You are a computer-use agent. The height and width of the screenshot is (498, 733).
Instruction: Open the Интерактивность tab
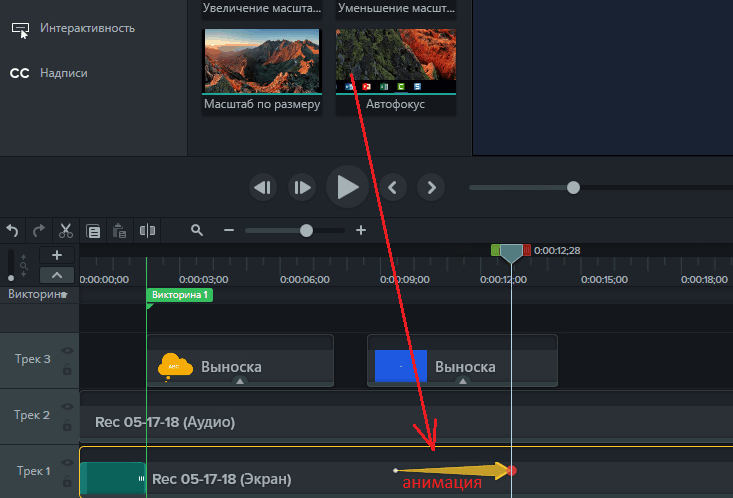tap(87, 28)
